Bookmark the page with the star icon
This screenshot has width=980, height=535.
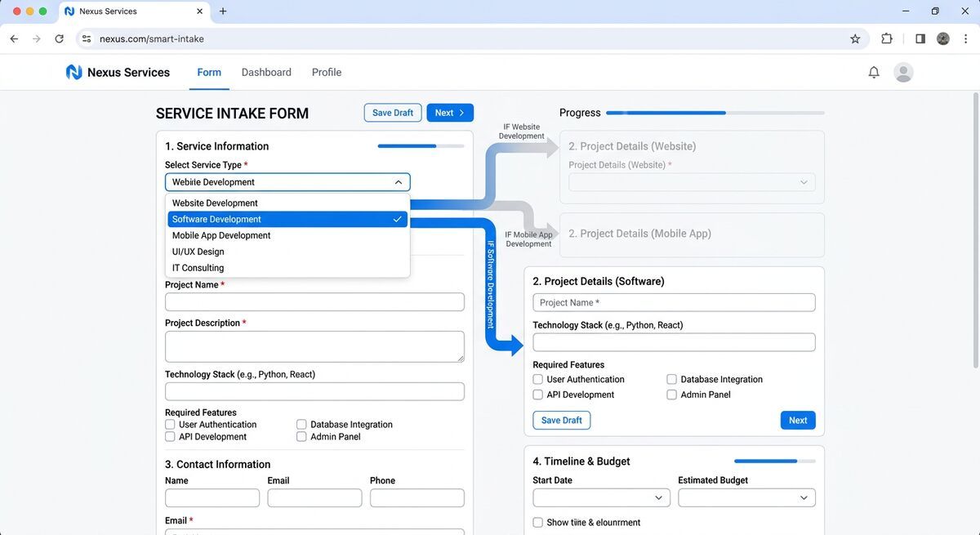pos(855,38)
